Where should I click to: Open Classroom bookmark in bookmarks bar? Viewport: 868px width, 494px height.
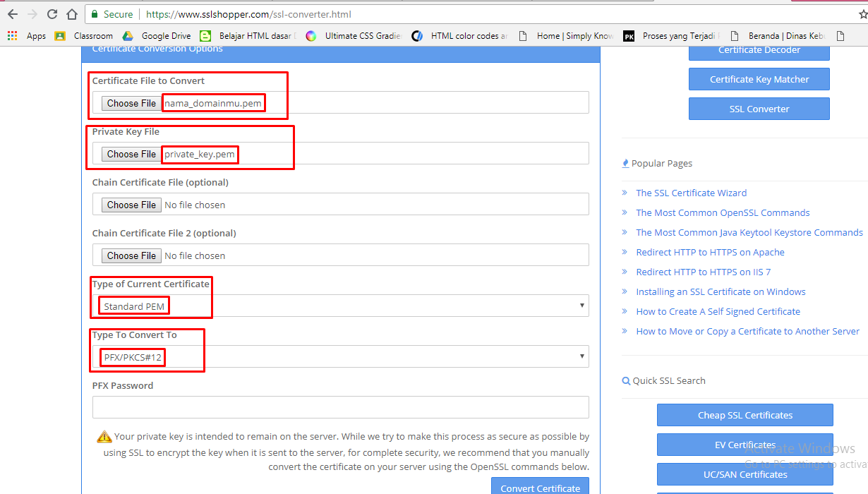[x=85, y=36]
